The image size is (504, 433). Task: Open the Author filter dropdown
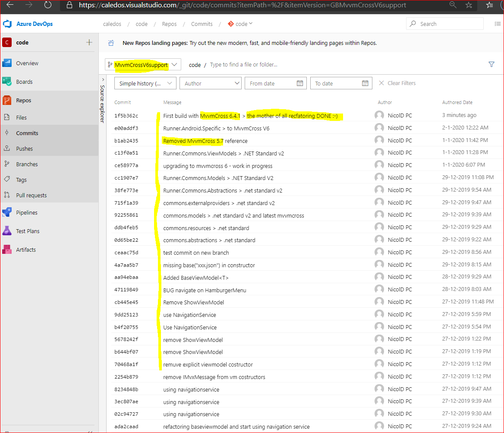[211, 83]
